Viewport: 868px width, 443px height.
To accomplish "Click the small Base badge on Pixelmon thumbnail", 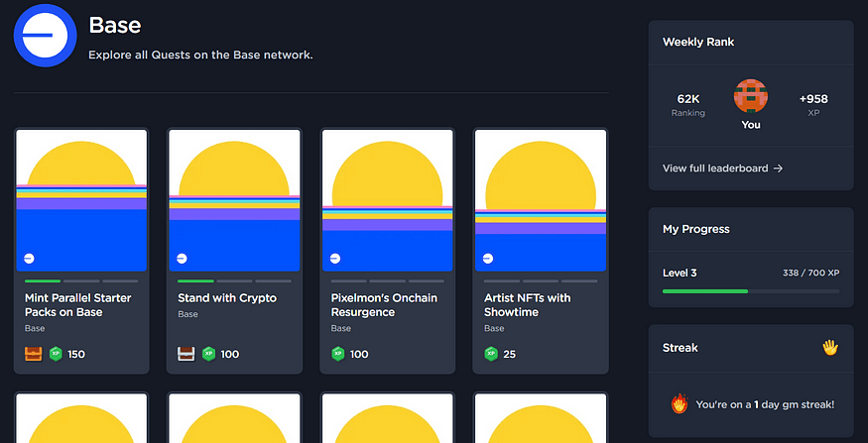I will (x=335, y=259).
